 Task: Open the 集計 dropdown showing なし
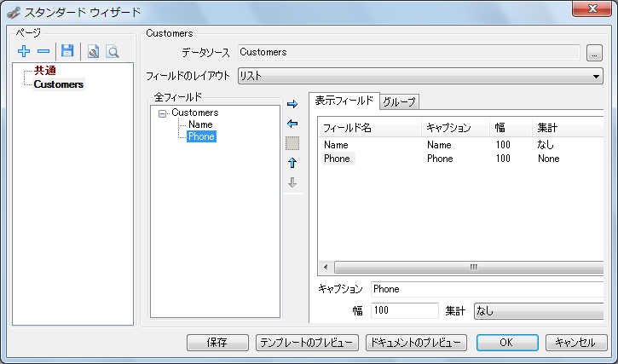coord(539,311)
